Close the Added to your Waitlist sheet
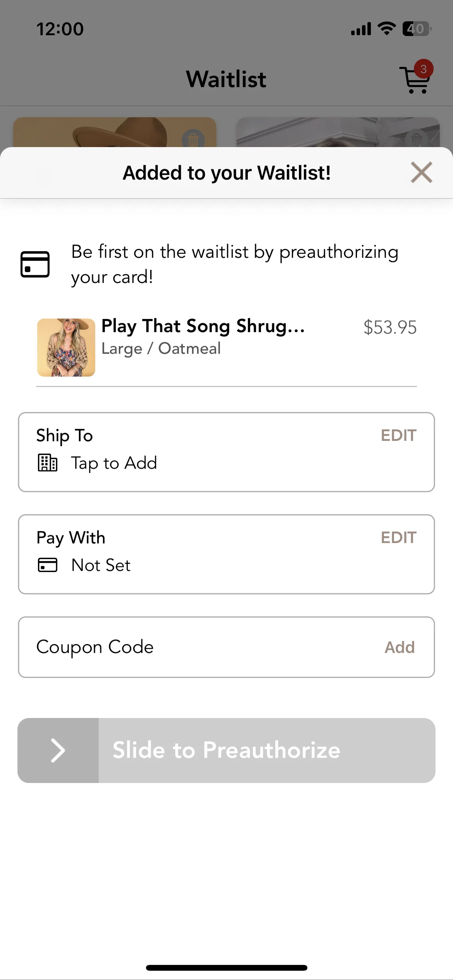The image size is (453, 980). (x=421, y=172)
